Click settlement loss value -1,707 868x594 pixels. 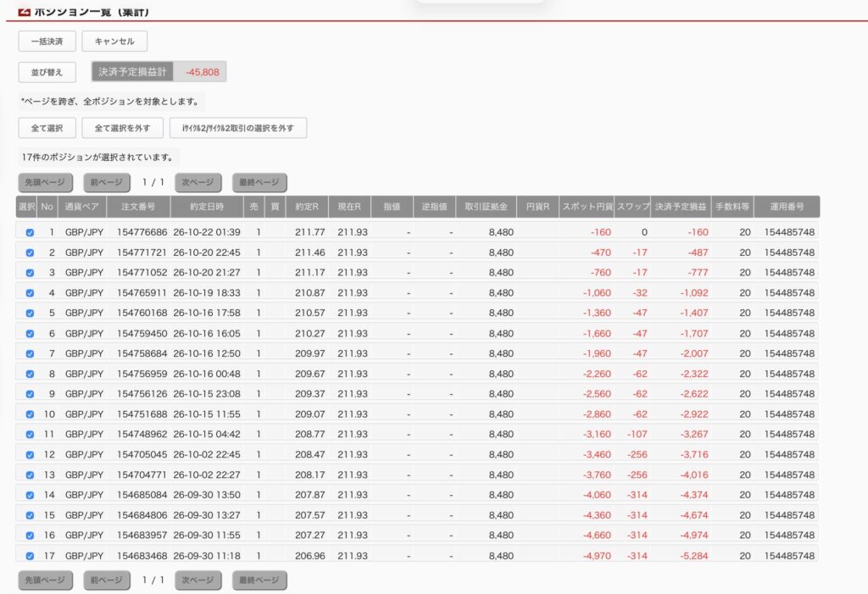pyautogui.click(x=694, y=334)
